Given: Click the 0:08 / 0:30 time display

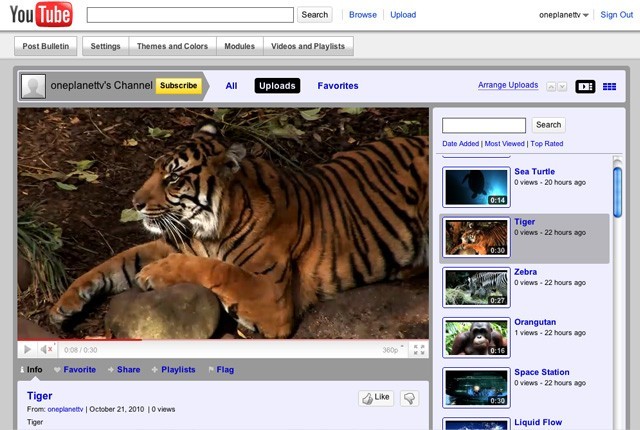Looking at the screenshot, I should click(80, 350).
